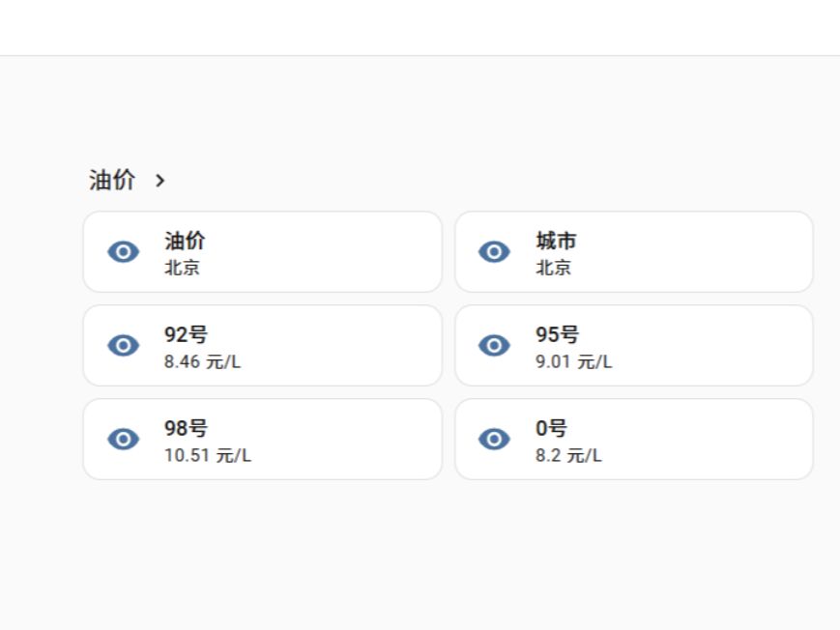Click the eye icon beside 95号

pos(495,346)
